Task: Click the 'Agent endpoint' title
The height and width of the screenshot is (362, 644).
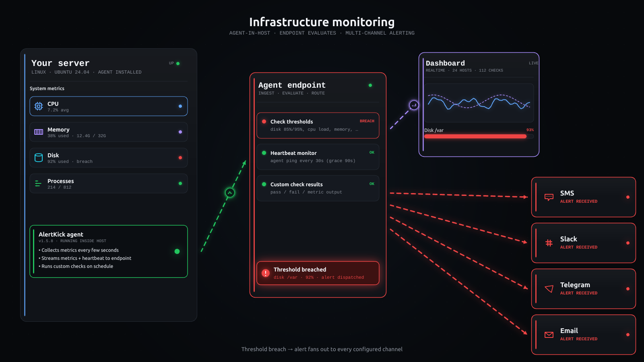Action: tap(292, 85)
